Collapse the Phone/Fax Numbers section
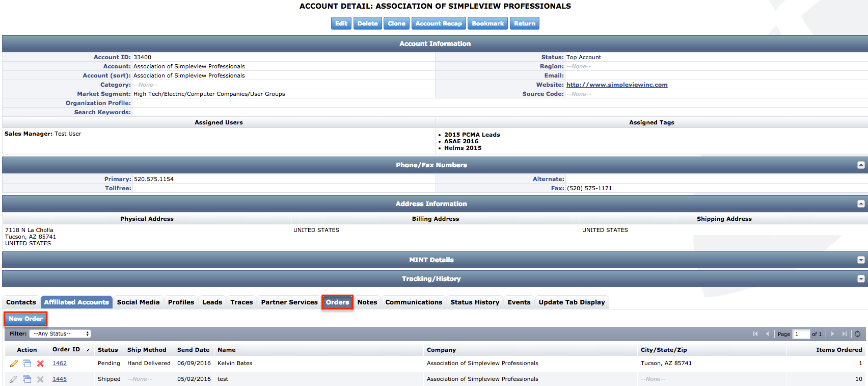The width and height of the screenshot is (868, 386). point(861,165)
